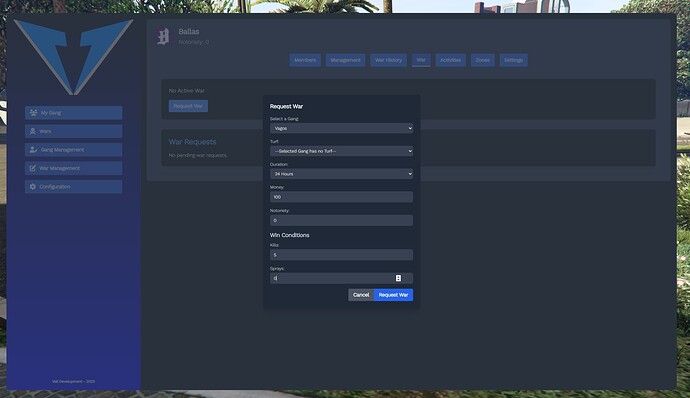Image resolution: width=690 pixels, height=398 pixels.
Task: Open the Select a Gang dropdown
Action: pyautogui.click(x=341, y=128)
